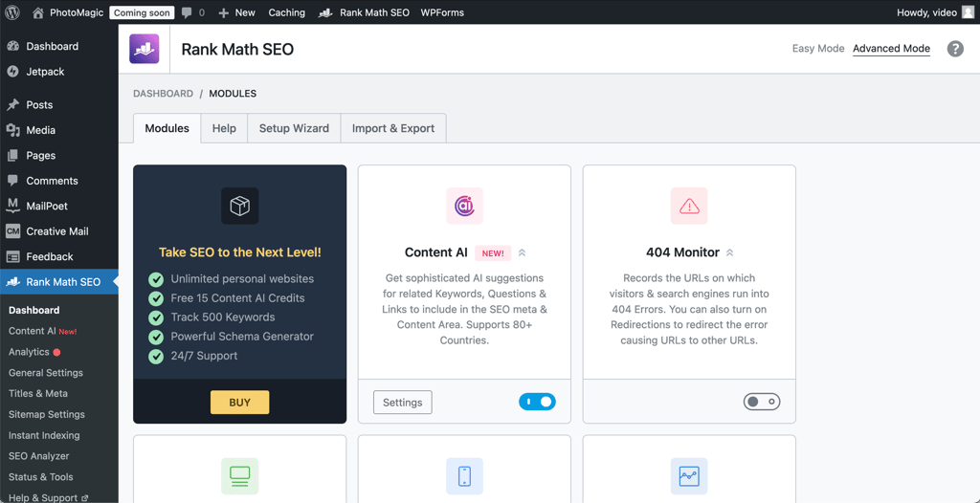Viewport: 980px width, 503px height.
Task: Click the Dashboard gauge icon in sidebar
Action: 12,46
